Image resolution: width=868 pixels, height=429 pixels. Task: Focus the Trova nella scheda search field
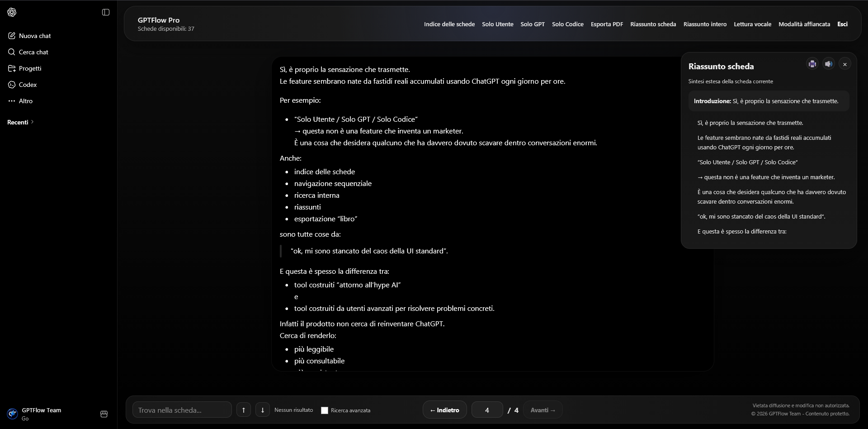click(x=182, y=410)
